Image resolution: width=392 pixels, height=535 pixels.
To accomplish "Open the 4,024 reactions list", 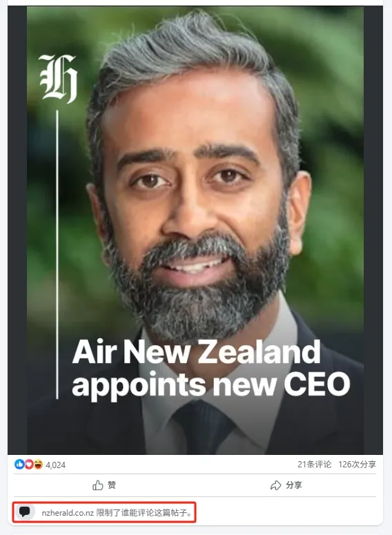I will coord(56,465).
